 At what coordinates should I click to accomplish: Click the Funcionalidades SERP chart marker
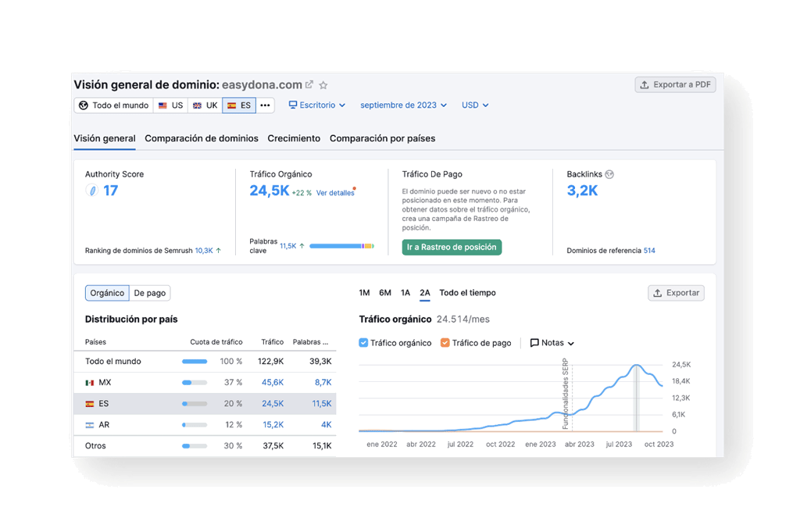[x=566, y=395]
